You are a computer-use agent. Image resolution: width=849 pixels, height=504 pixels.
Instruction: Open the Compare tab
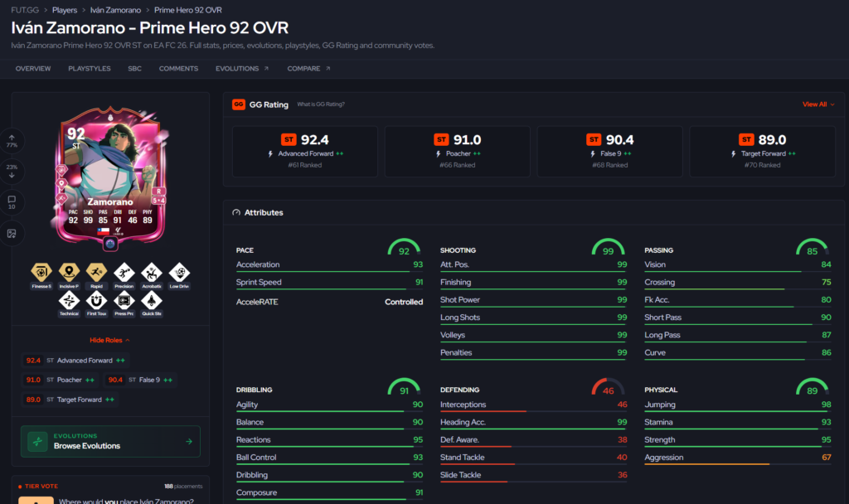click(x=308, y=69)
